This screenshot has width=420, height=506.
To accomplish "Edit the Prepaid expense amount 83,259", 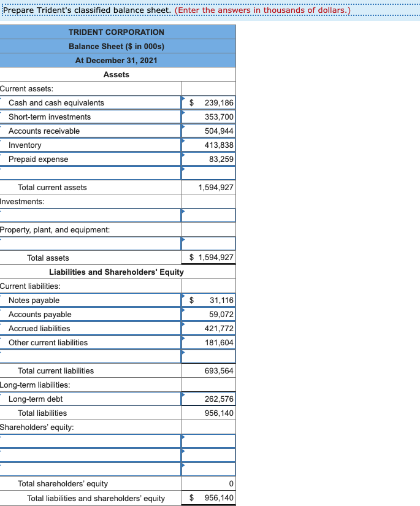I will point(208,159).
